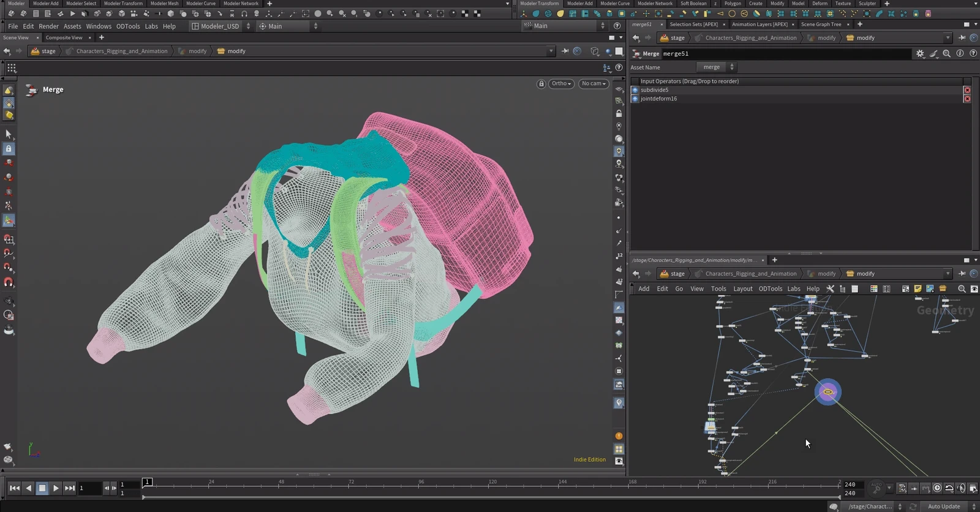Click the back arrow in the Scene View path bar

tap(7, 51)
